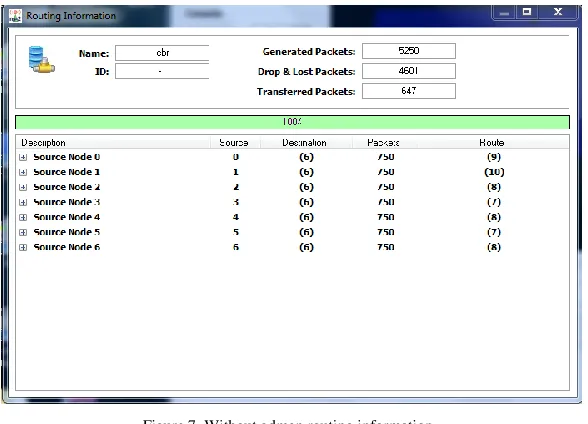Close the Routing Information window

[x=558, y=12]
